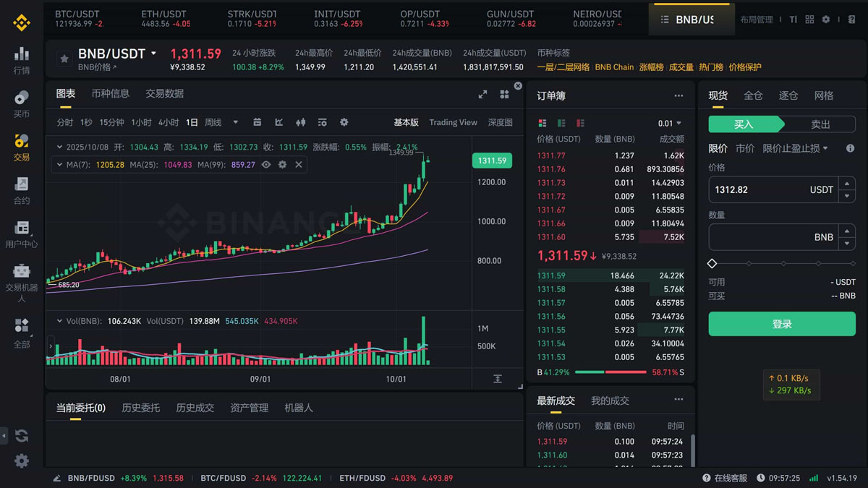Favorite BNB/USDT with the star icon

click(x=64, y=59)
